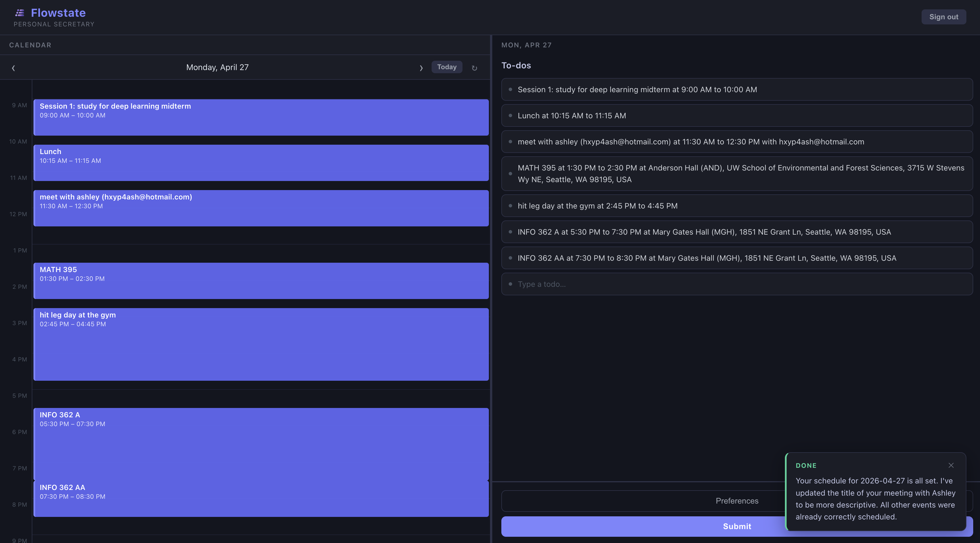
Task: Advance to next day with right chevron
Action: (421, 68)
